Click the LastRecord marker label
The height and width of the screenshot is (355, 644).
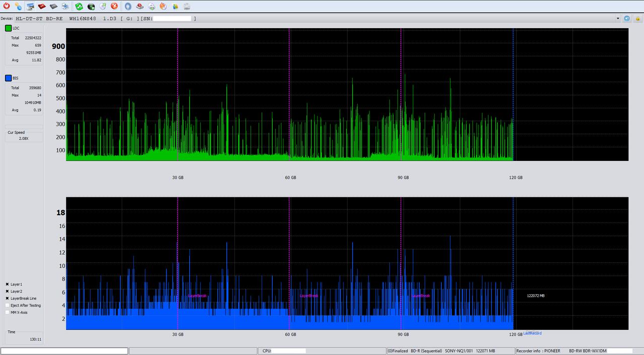pyautogui.click(x=532, y=333)
